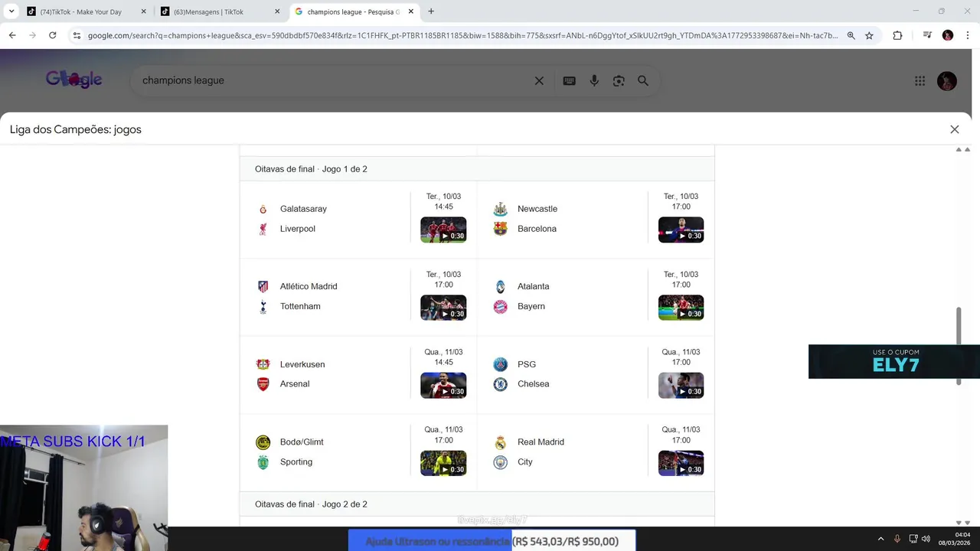Play Atalanta vs Bayern video thumbnail
This screenshot has width=980, height=551.
point(681,308)
